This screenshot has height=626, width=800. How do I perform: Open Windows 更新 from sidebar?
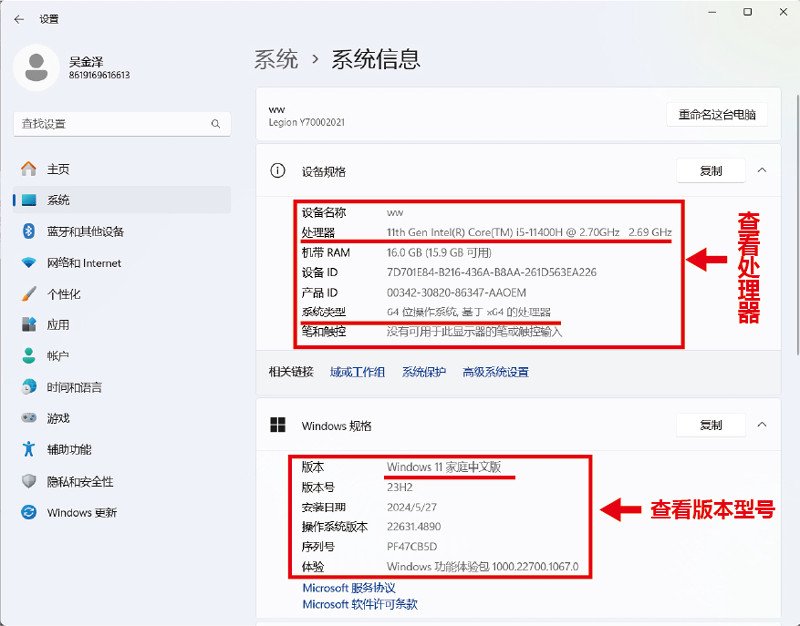pos(80,513)
